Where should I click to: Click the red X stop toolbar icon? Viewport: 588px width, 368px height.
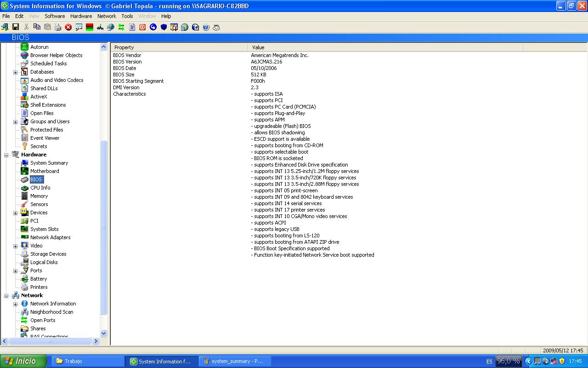[68, 27]
